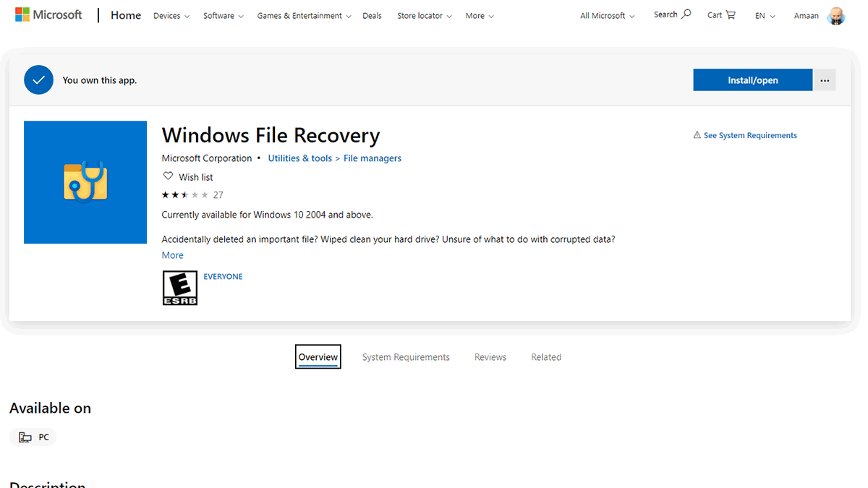Click the Windows File Recovery app thumbnail
868x488 pixels.
[85, 181]
